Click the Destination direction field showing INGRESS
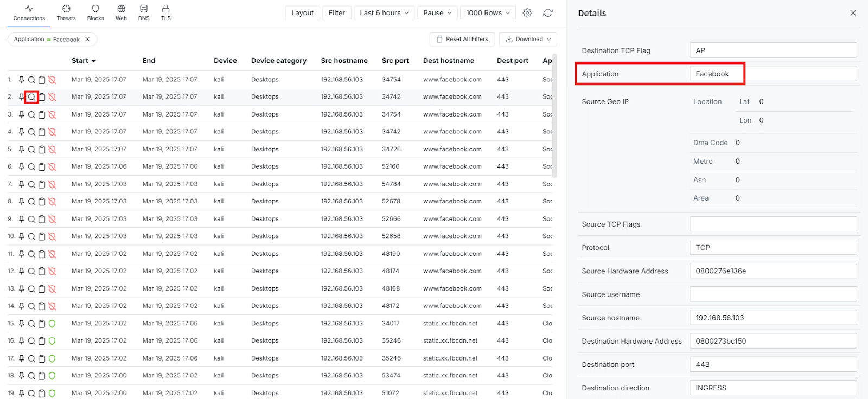868x399 pixels. (773, 388)
